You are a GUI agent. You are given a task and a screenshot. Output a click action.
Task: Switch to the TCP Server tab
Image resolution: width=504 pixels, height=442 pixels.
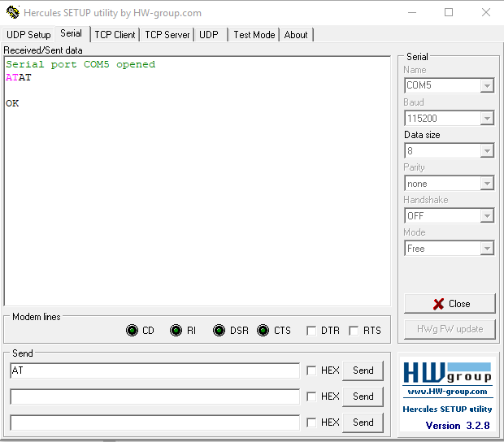[x=167, y=35]
